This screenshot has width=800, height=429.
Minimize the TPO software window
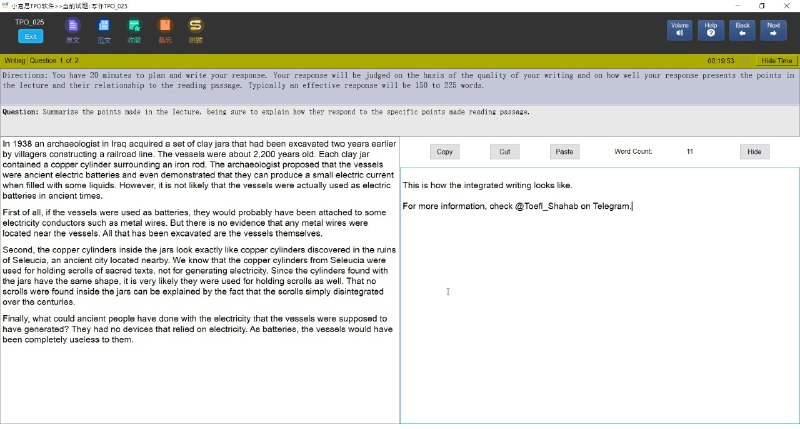(x=738, y=6)
